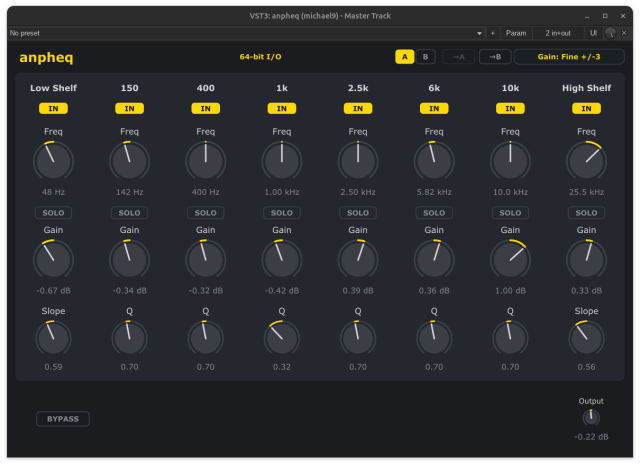Image resolution: width=640 pixels, height=466 pixels.
Task: Solo the Low Shelf band
Action: [x=53, y=213]
